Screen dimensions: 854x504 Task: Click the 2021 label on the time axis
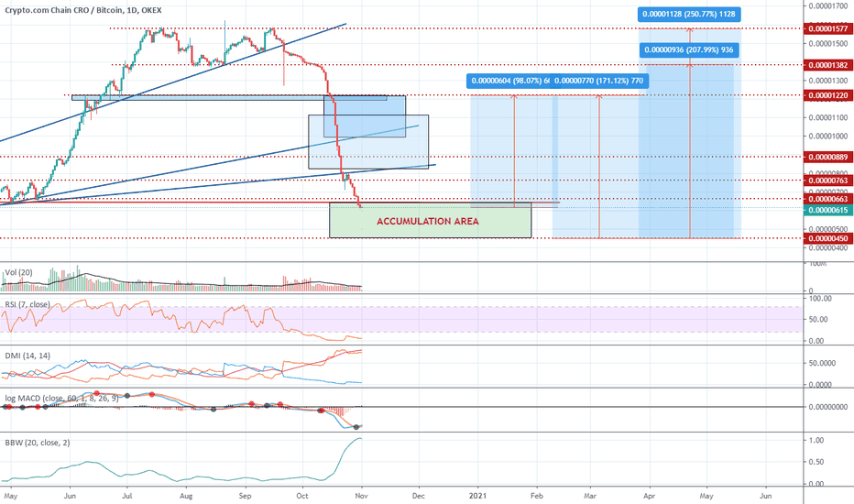[x=477, y=496]
